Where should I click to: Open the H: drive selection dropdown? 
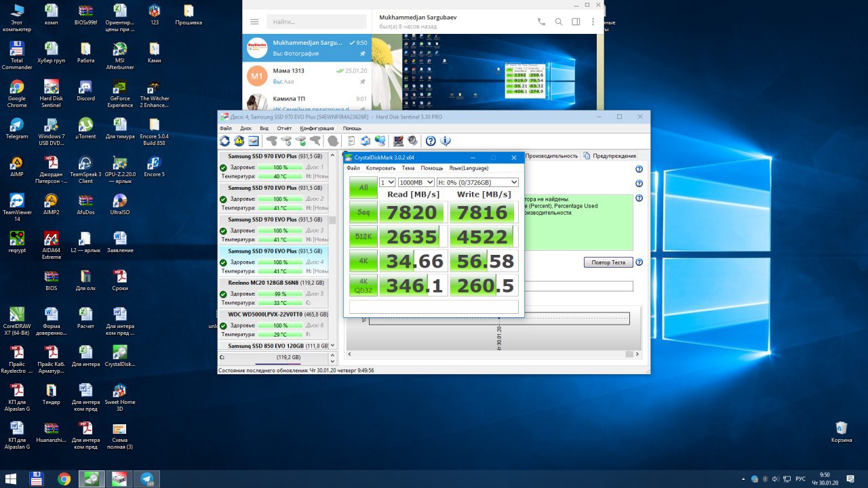tap(477, 182)
